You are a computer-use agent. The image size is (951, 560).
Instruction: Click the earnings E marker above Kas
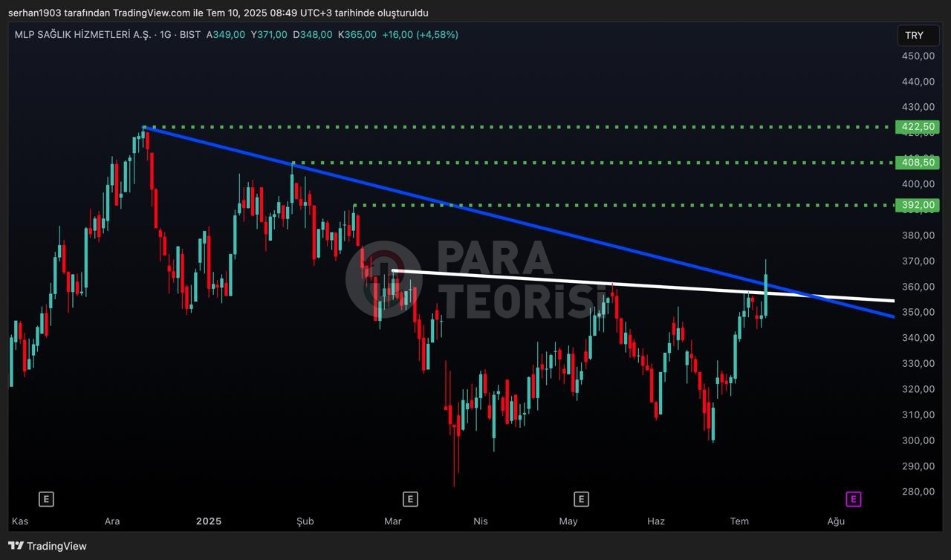click(x=46, y=499)
